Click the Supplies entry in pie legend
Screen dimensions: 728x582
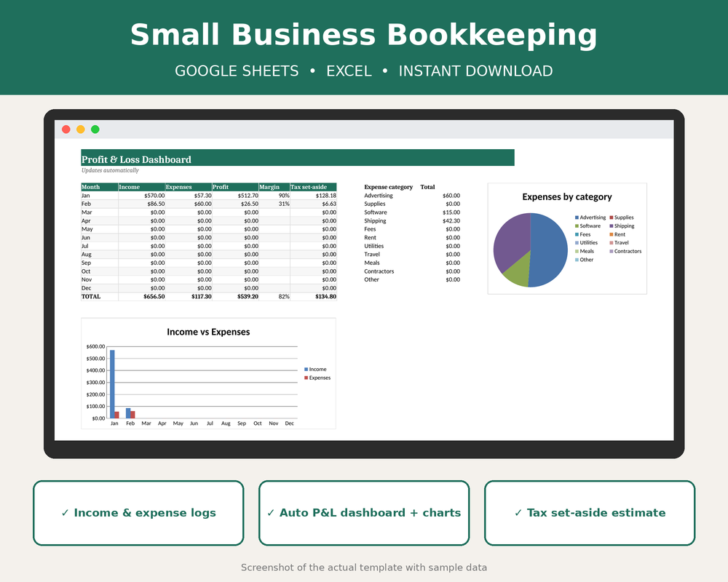pyautogui.click(x=621, y=218)
